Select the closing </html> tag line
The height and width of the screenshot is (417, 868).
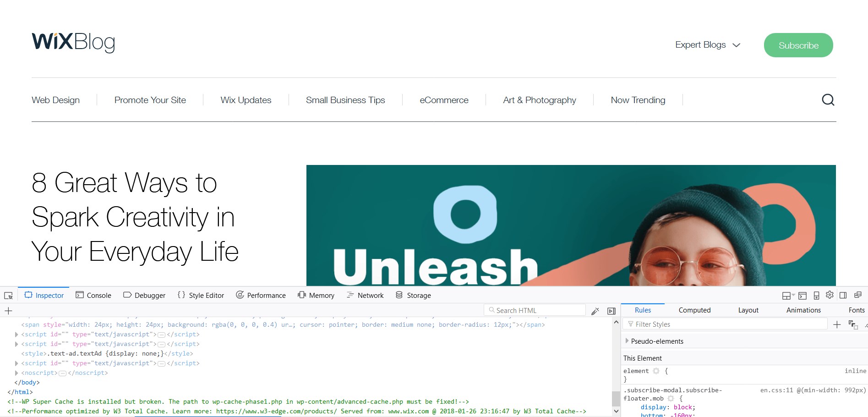coord(20,392)
